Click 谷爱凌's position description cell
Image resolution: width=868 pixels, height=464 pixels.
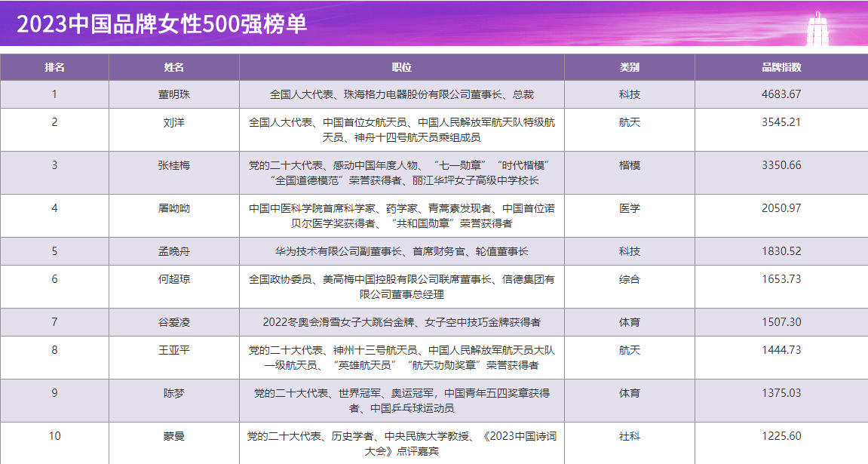[401, 322]
